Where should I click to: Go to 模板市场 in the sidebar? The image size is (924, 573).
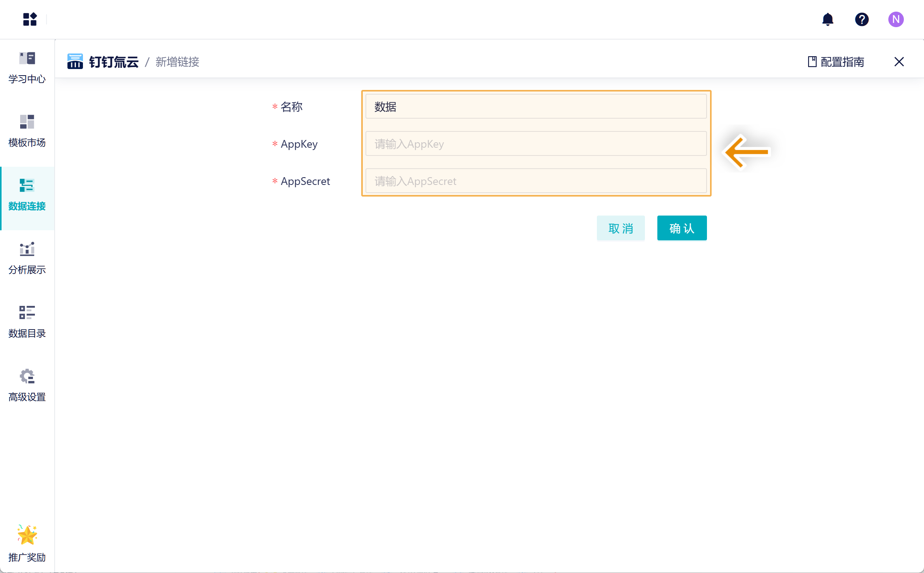27,131
